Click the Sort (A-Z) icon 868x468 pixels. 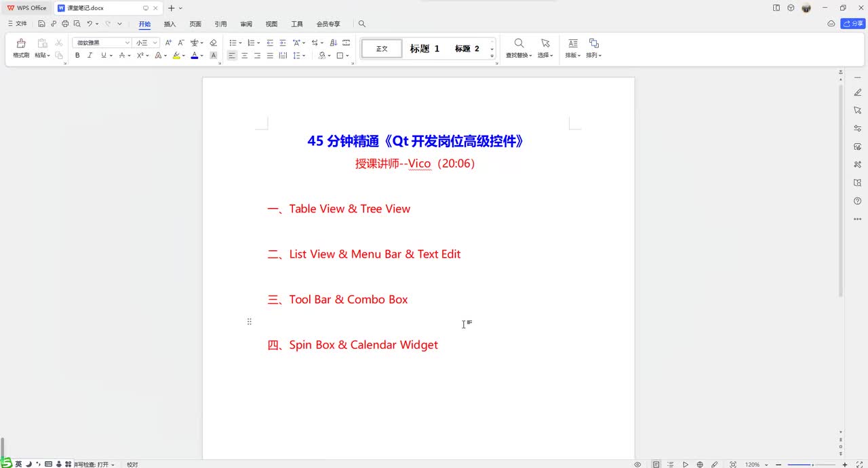pyautogui.click(x=333, y=43)
